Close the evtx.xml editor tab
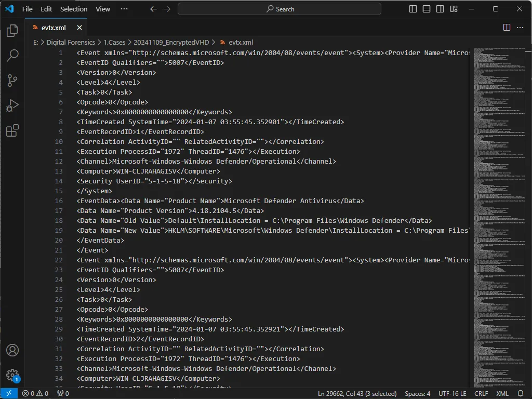The height and width of the screenshot is (399, 532). [x=79, y=28]
